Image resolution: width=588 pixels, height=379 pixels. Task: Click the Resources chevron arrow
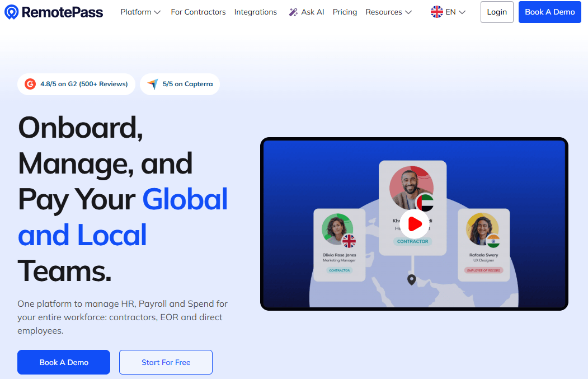coord(408,12)
